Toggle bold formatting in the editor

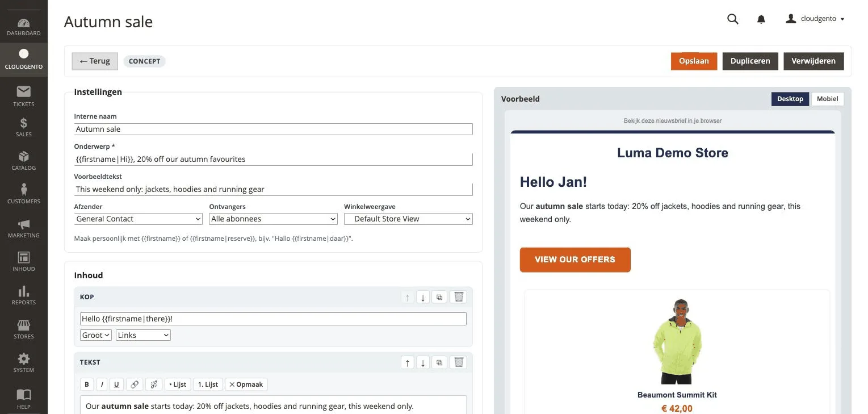coord(87,384)
